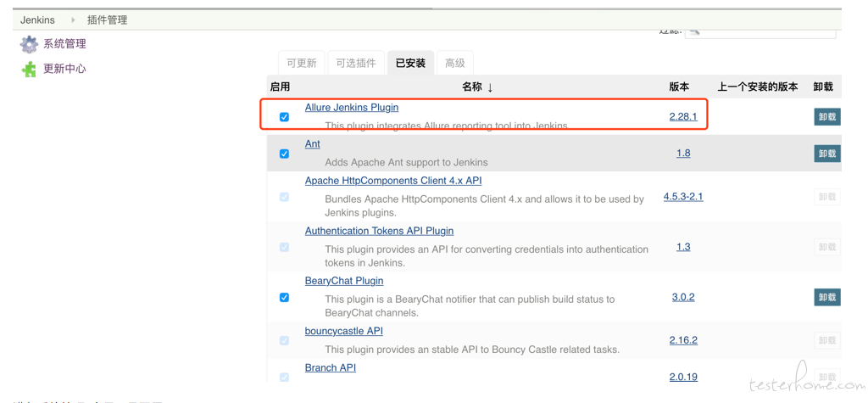Open Authentication Tokens API Plugin link
868x403 pixels.
click(379, 231)
